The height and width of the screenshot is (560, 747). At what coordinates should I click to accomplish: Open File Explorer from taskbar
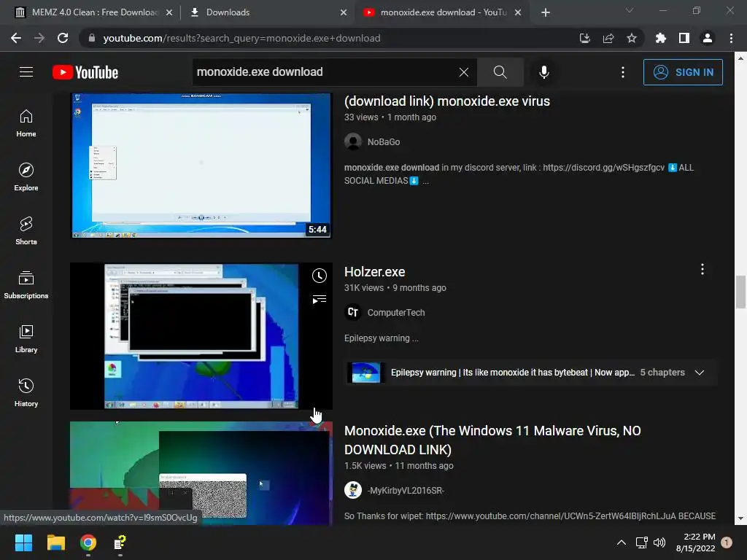pyautogui.click(x=55, y=542)
